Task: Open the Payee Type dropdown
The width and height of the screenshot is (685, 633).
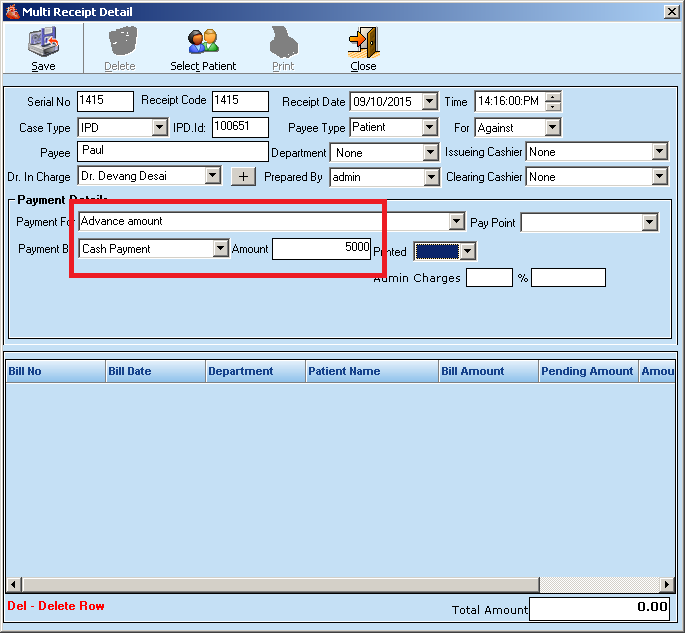Action: click(430, 127)
